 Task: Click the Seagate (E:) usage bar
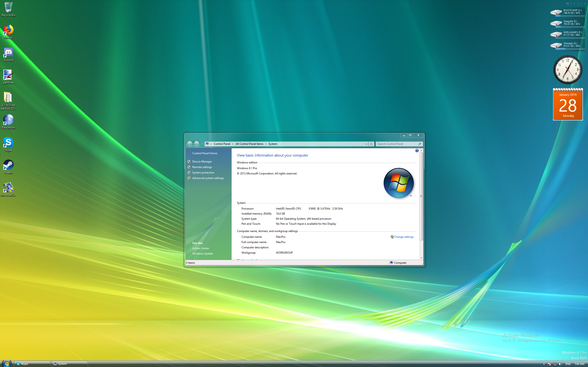tap(570, 27)
